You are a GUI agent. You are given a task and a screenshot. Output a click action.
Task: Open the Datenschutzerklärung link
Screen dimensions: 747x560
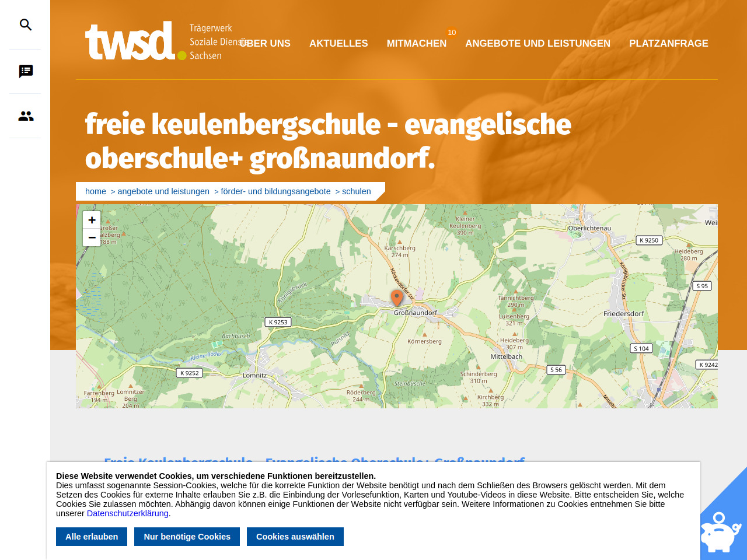pyautogui.click(x=127, y=513)
